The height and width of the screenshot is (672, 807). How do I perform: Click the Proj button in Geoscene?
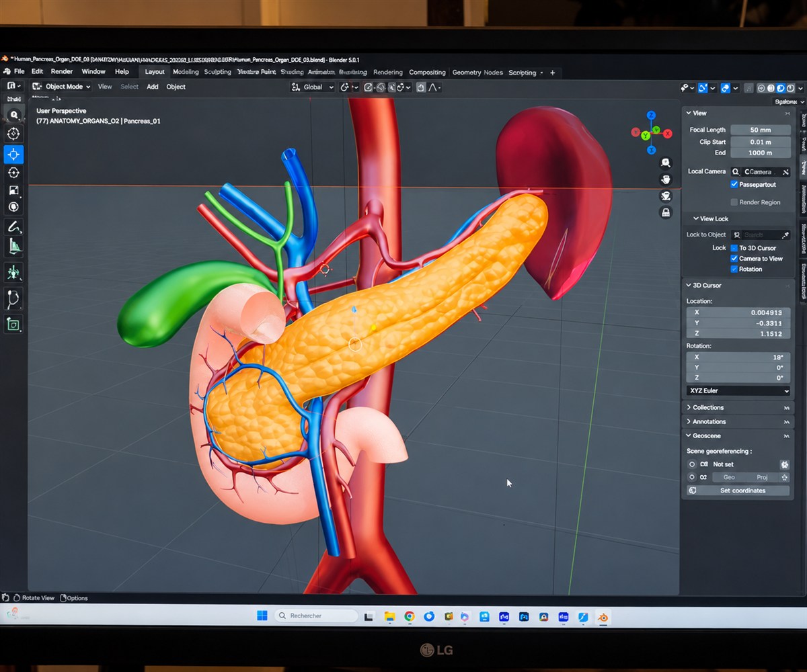pos(763,478)
